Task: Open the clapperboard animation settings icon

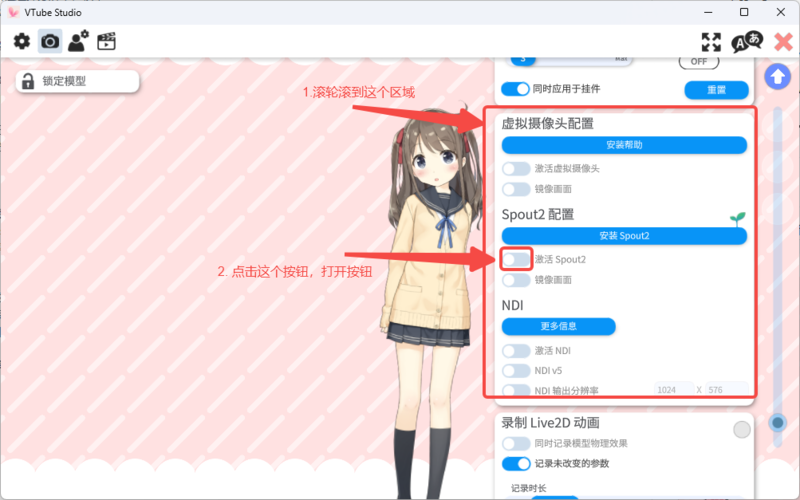Action: pos(106,41)
